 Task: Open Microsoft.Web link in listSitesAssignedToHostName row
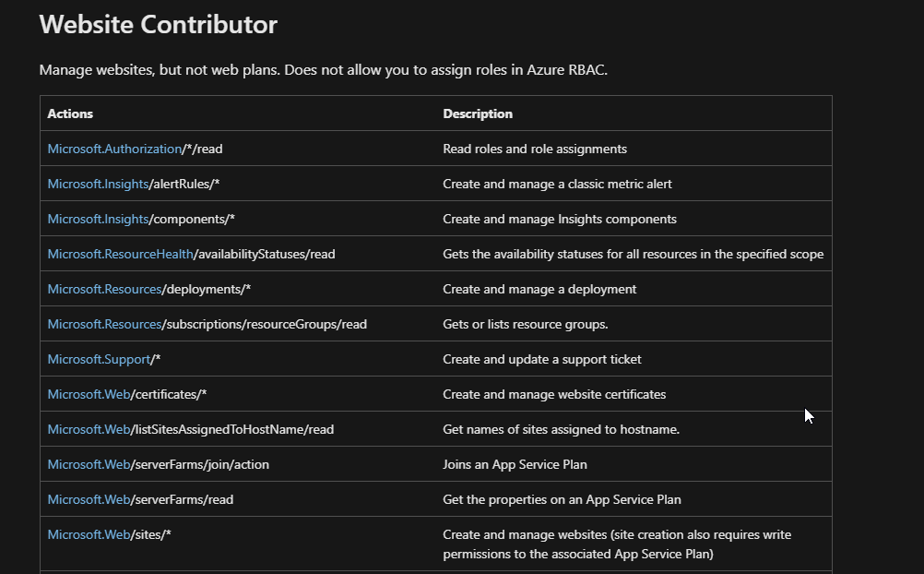[89, 429]
